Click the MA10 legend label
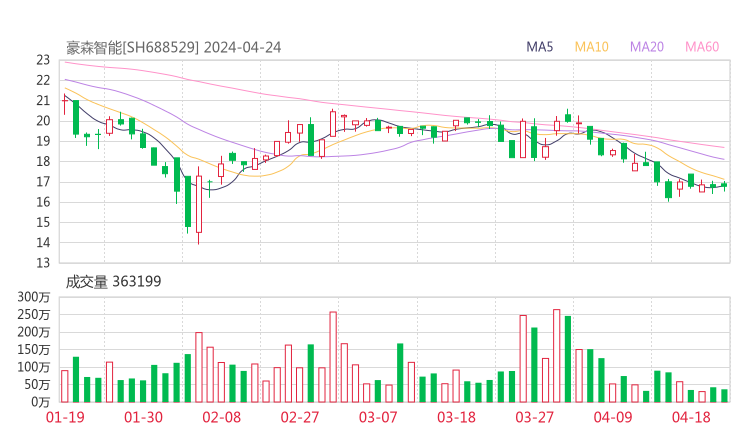The height and width of the screenshot is (440, 740). (591, 47)
